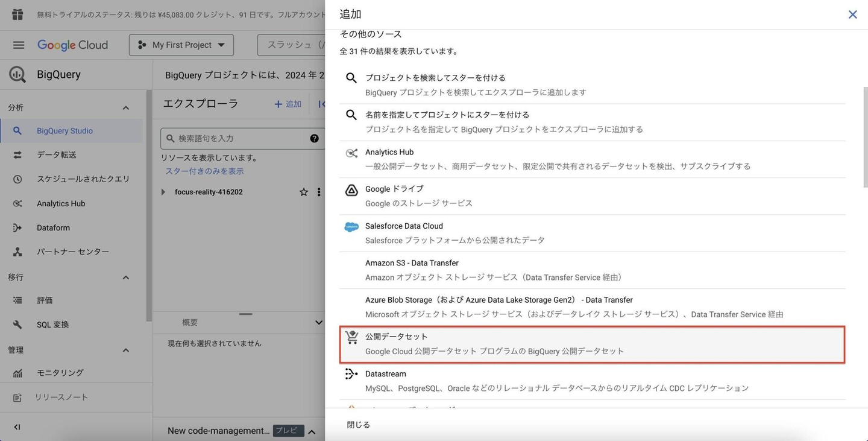
Task: Open the My First Project selector dropdown
Action: coord(181,45)
